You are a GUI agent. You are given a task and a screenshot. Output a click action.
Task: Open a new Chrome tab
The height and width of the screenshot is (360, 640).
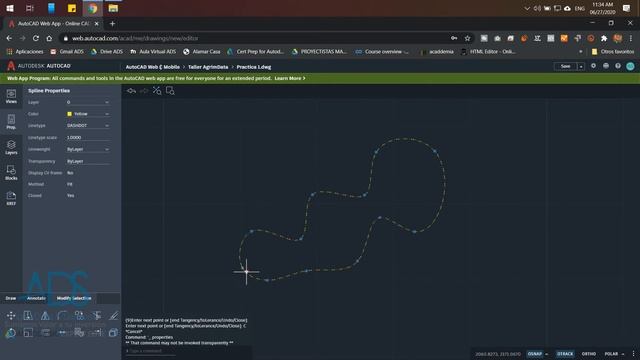point(112,24)
